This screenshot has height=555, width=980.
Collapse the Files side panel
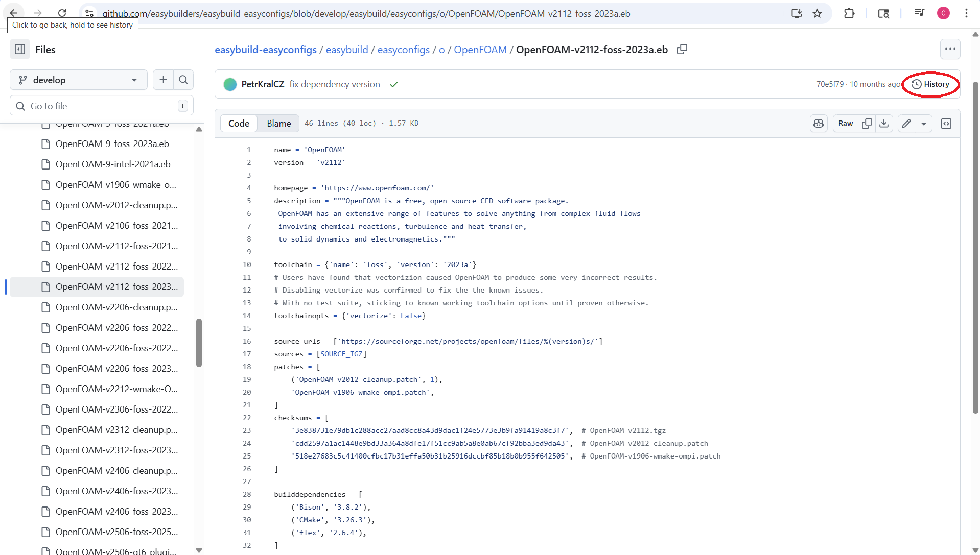(x=19, y=49)
